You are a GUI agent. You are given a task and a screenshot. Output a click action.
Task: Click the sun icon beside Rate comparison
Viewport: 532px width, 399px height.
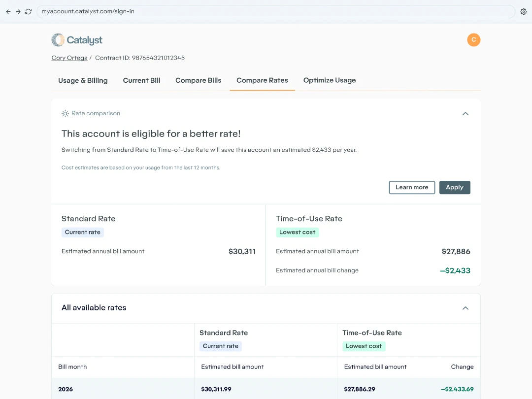(x=65, y=113)
